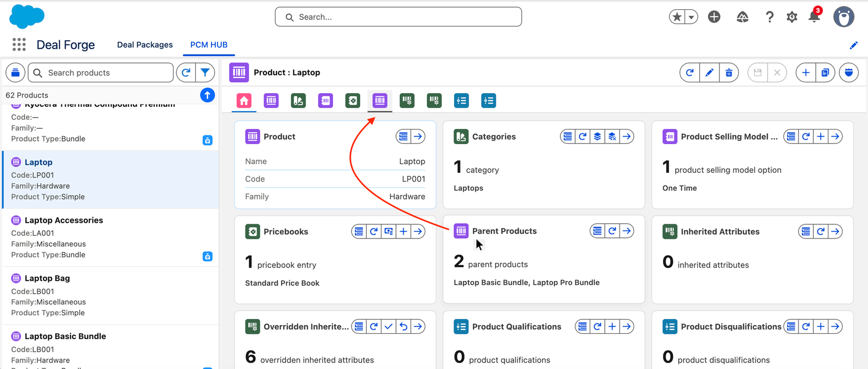Switch to Deal Packages tab
Image resolution: width=868 pixels, height=369 pixels.
(x=145, y=44)
